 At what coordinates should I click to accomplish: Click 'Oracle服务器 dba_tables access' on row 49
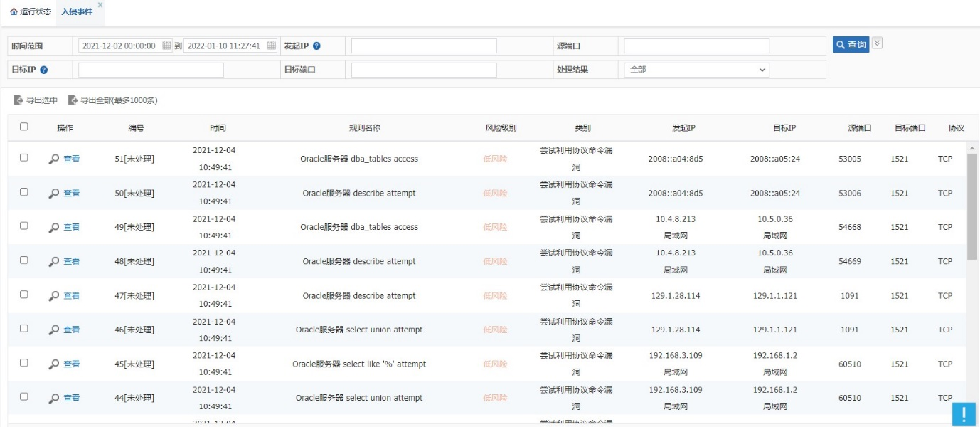click(359, 228)
